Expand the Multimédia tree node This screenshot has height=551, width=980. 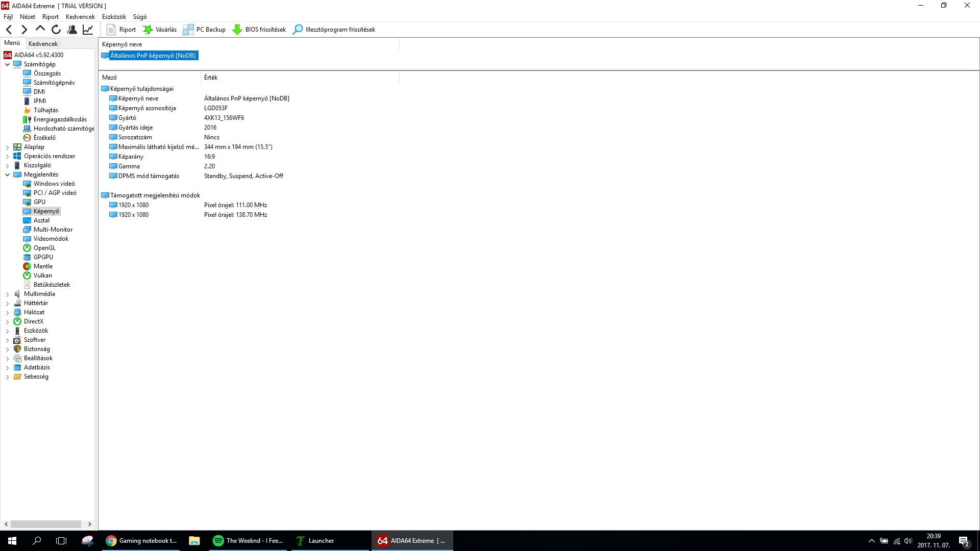(8, 294)
